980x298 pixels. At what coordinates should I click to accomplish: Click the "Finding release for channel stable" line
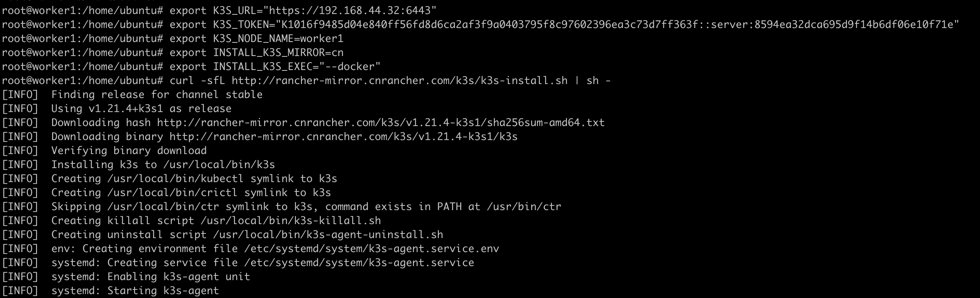157,95
